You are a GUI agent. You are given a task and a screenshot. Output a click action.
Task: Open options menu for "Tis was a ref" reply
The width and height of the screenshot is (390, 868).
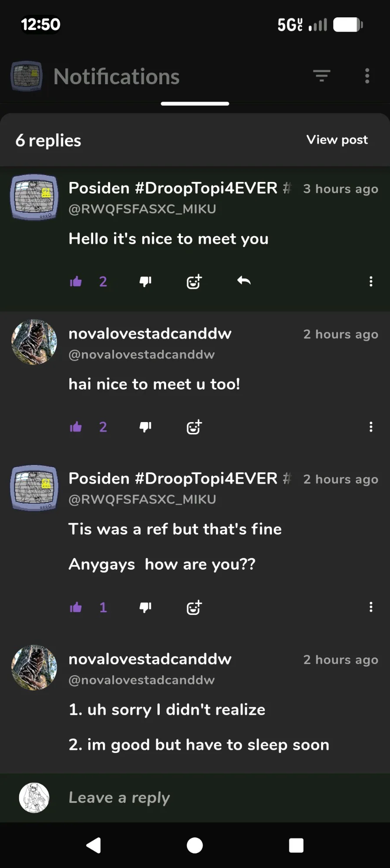point(371,607)
